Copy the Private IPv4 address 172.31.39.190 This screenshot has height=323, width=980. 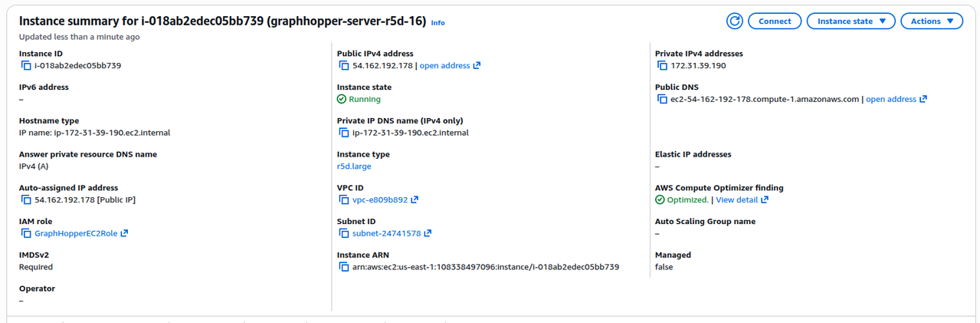tap(662, 66)
